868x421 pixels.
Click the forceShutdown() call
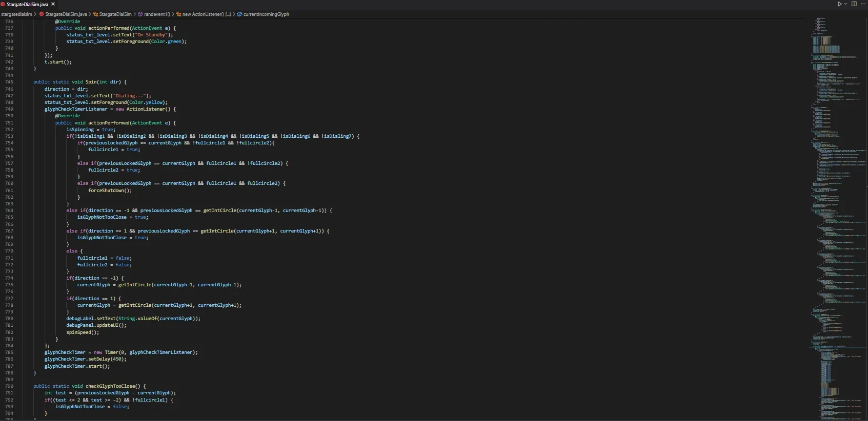tap(110, 191)
